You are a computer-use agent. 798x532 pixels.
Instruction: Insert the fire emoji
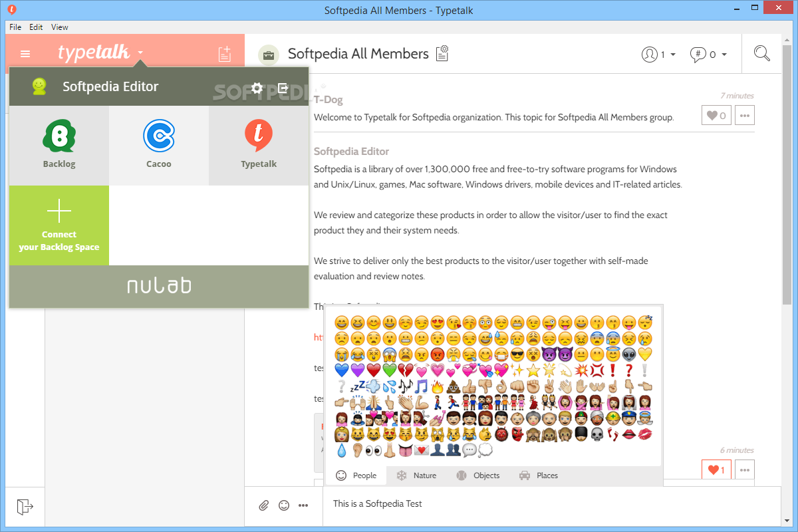(438, 386)
